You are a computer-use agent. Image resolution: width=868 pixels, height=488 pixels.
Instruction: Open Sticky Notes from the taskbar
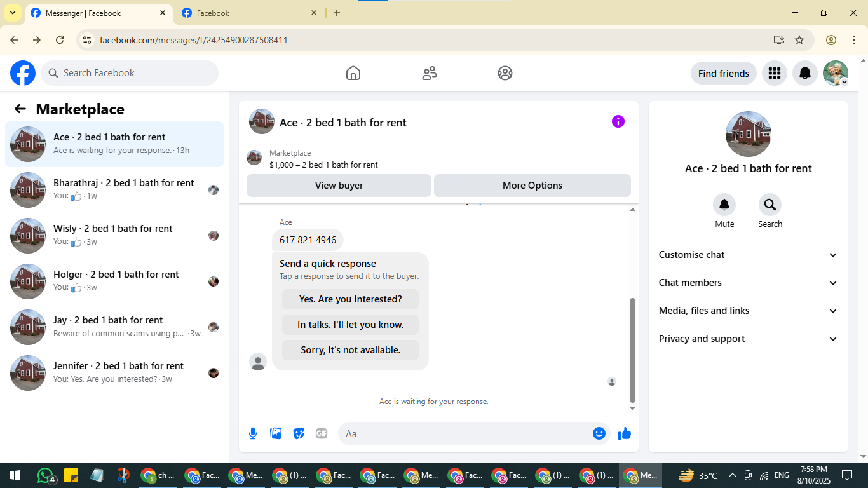[71, 475]
